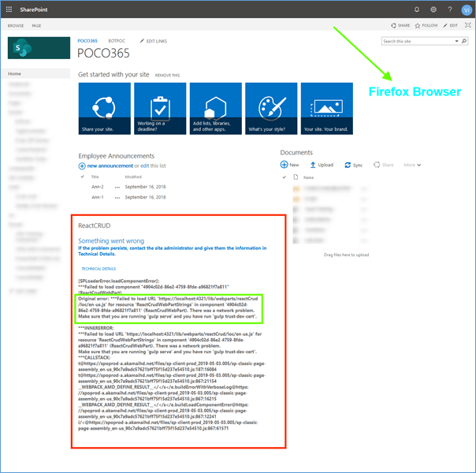Expand More menu in Documents toolbar

click(412, 165)
